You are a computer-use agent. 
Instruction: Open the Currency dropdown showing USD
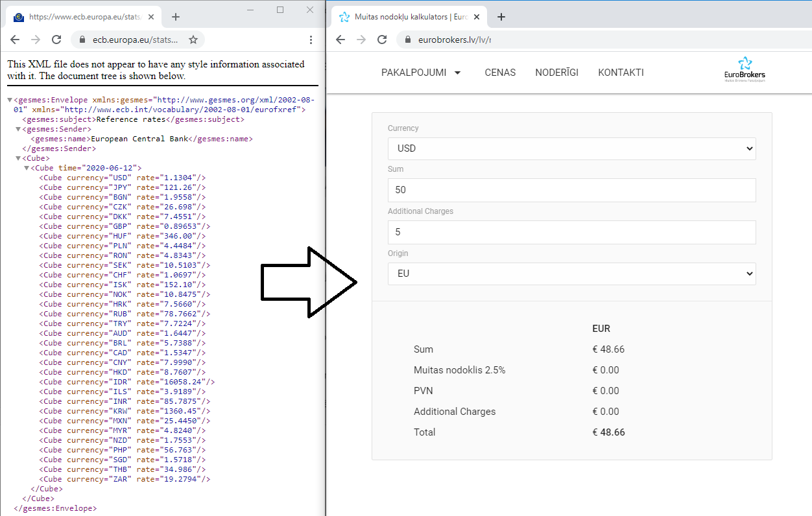pyautogui.click(x=571, y=148)
